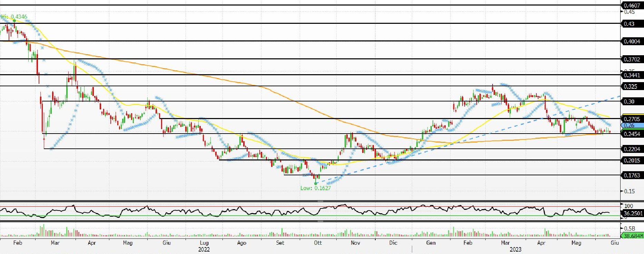Select the 0.325 resistance label
644x254 pixels.
click(632, 86)
